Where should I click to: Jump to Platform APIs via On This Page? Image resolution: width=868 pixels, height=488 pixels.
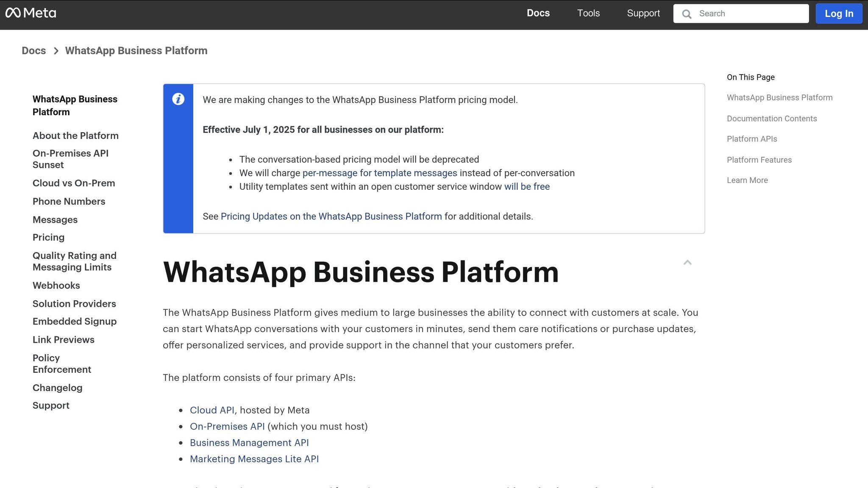pos(752,139)
